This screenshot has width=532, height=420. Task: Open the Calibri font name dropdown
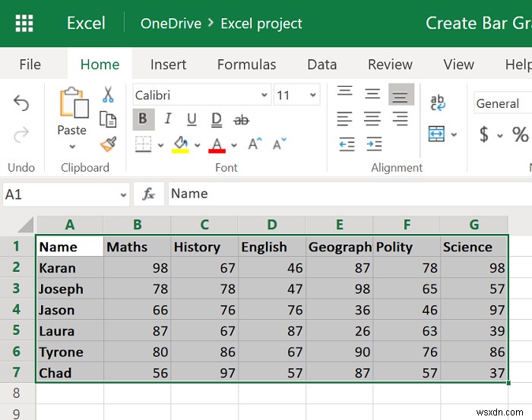click(202, 95)
